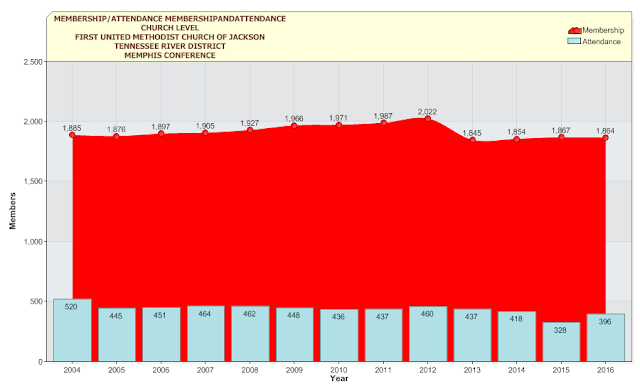Click the 2009 attendance bar labeled 448
640x391 pixels.
point(295,334)
